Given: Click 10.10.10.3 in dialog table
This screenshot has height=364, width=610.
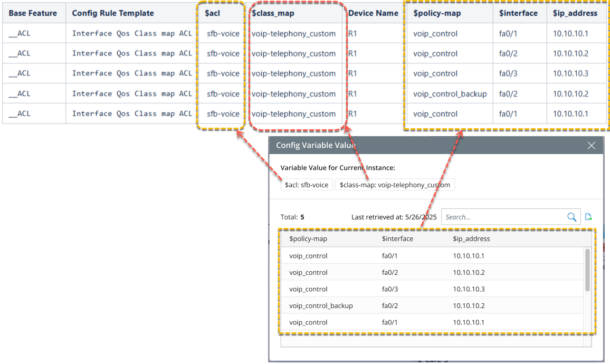Looking at the screenshot, I should (x=469, y=289).
